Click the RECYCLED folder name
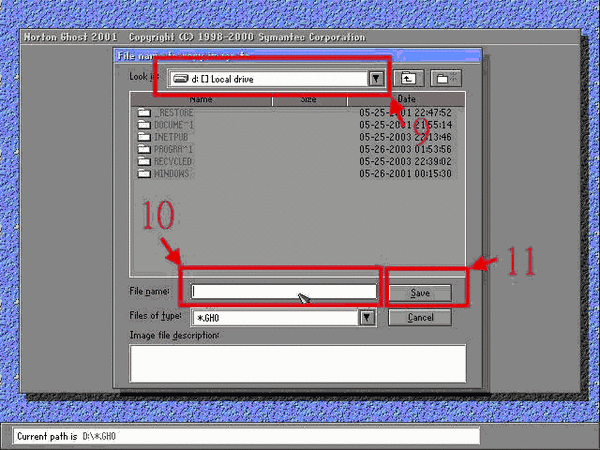The width and height of the screenshot is (600, 450). (173, 161)
